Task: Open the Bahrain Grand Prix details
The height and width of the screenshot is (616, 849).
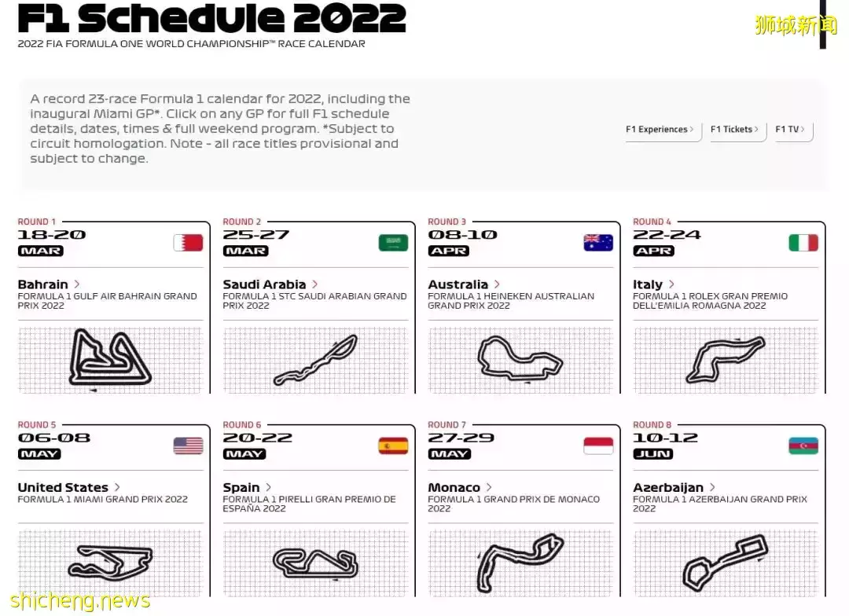Action: click(49, 284)
